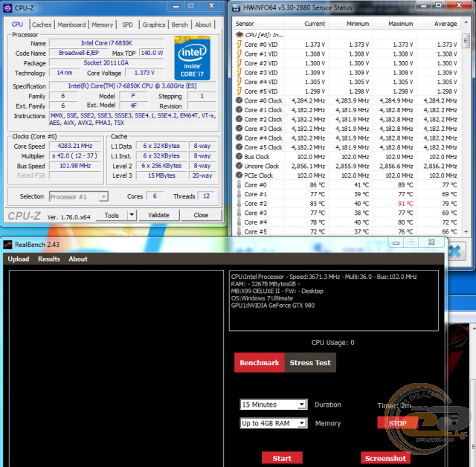Click the clock icon beside Core #4 Clock
The width and height of the screenshot is (476, 467).
(x=239, y=138)
